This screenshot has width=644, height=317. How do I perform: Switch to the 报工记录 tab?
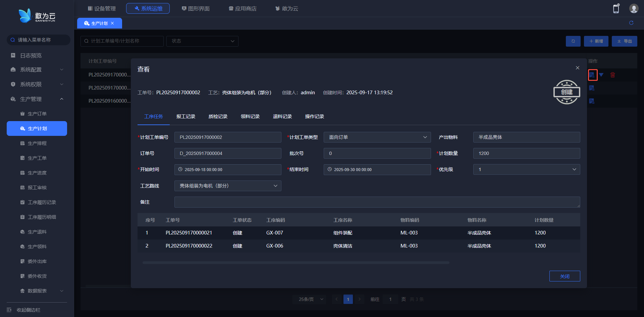tap(186, 116)
